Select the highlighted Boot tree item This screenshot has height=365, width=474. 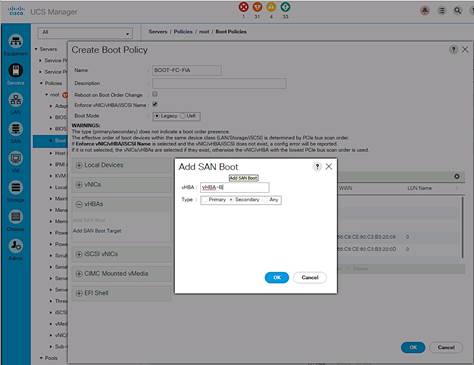(x=50, y=141)
